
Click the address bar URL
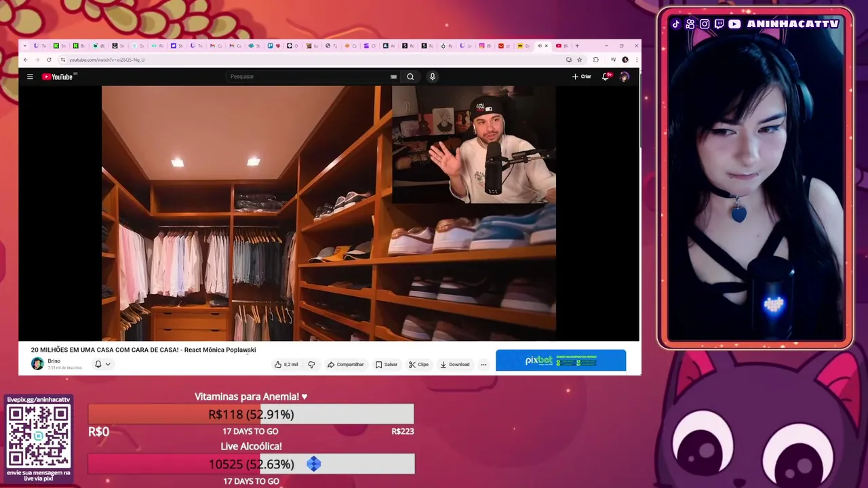coord(106,60)
